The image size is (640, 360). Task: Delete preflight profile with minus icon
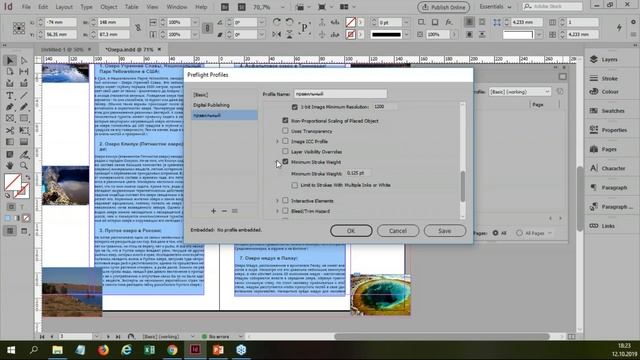point(224,211)
